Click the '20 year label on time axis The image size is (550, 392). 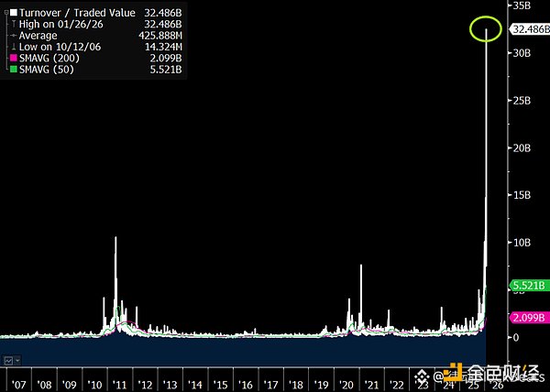coord(346,383)
